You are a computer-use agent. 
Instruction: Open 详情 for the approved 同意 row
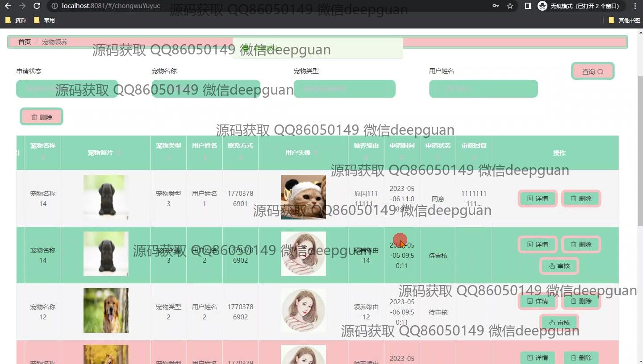[x=538, y=199]
